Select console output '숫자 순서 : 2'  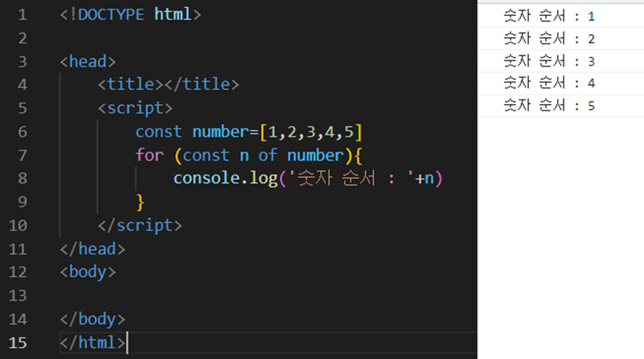[549, 39]
